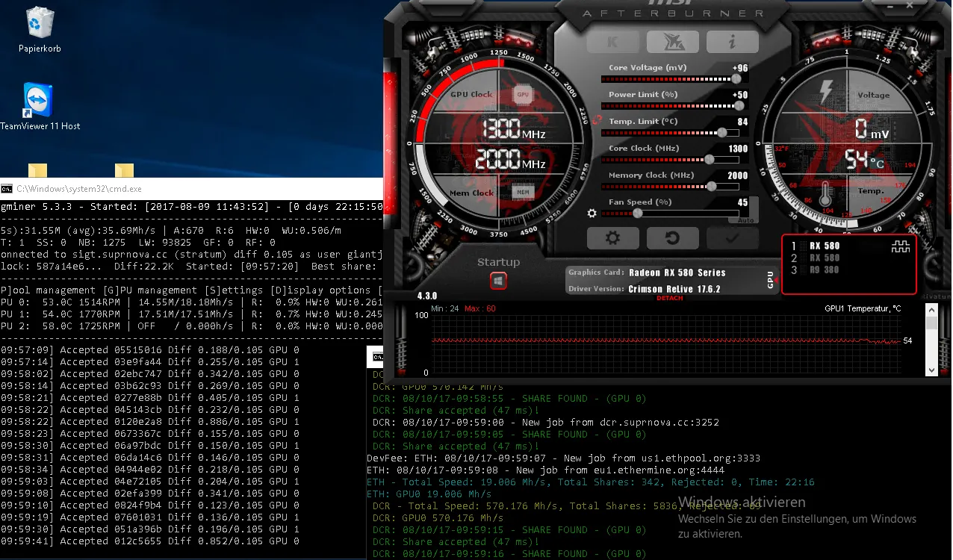
Task: Click the Memory Clock slider handle
Action: (712, 186)
